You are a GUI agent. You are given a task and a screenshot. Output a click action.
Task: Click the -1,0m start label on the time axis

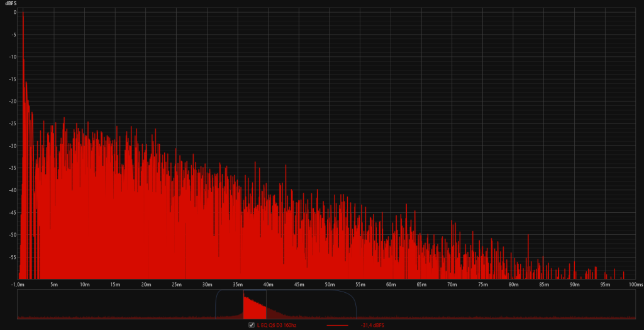coord(19,285)
